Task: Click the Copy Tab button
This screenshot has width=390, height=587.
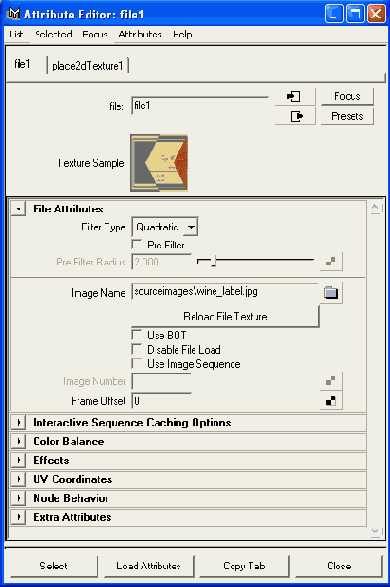Action: 244,566
